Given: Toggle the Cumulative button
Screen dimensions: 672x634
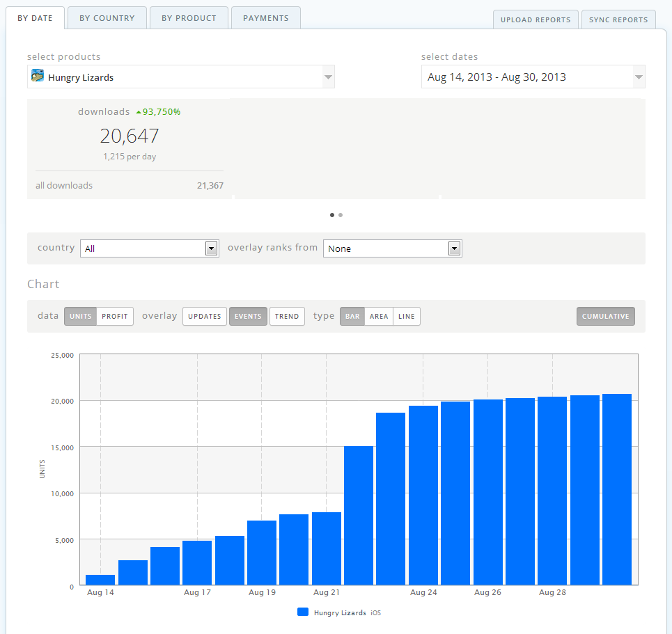Looking at the screenshot, I should 606,316.
